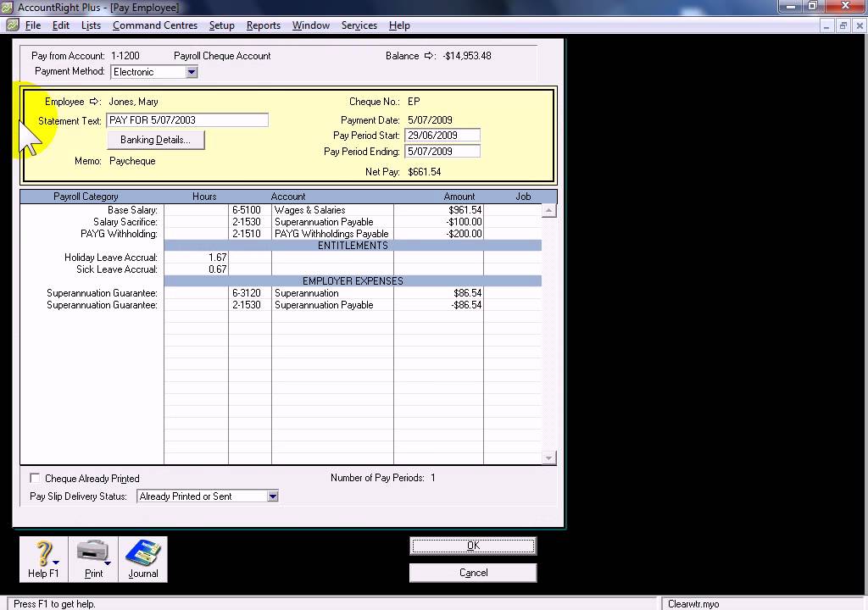Click Net Pay value $661.54

coord(425,172)
